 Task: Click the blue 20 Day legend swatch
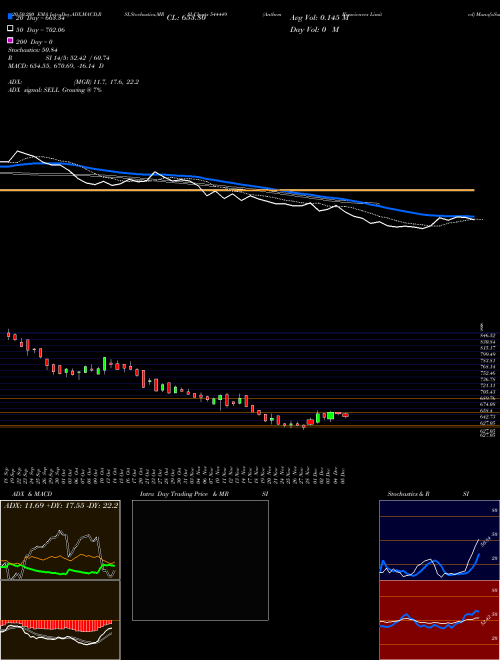11,16
